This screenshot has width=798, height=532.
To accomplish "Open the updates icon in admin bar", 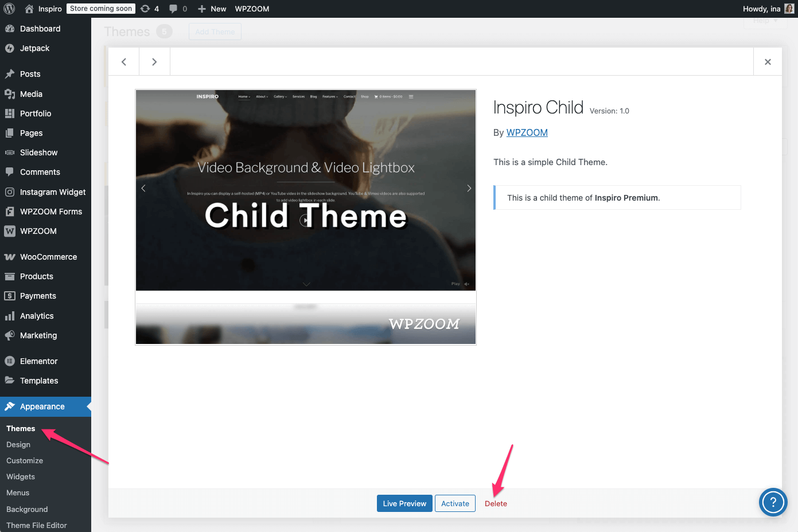I will (146, 9).
